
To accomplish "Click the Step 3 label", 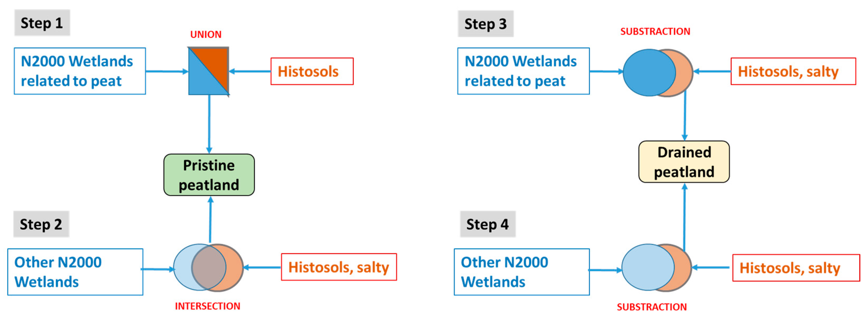I will [x=485, y=24].
